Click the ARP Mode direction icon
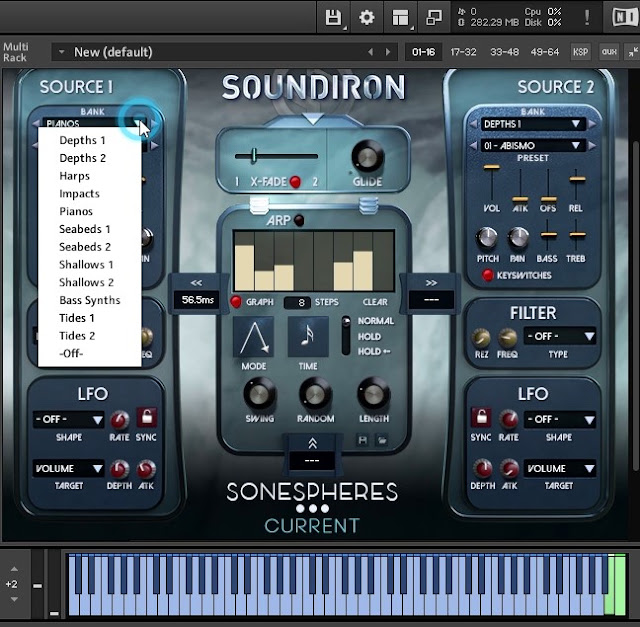Viewport: 640px width, 627px height. [253, 337]
